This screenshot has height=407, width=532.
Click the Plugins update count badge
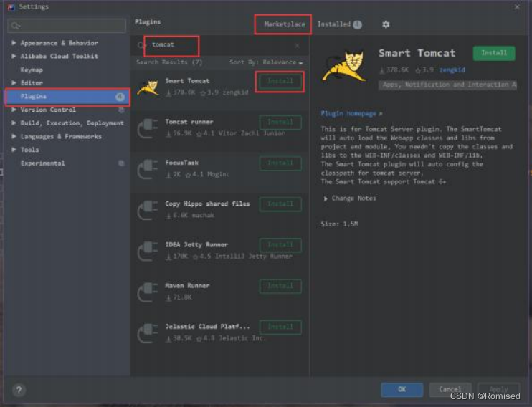(x=120, y=97)
